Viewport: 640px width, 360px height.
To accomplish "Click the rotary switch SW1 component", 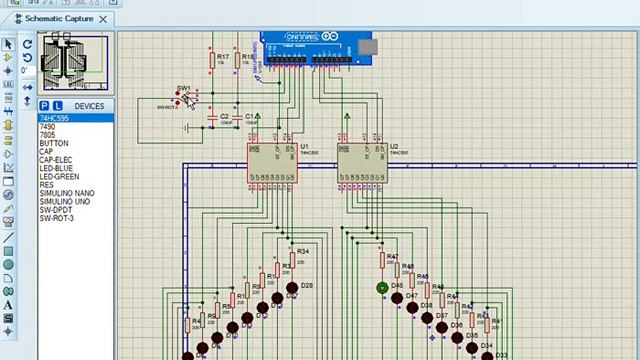I will tap(184, 98).
